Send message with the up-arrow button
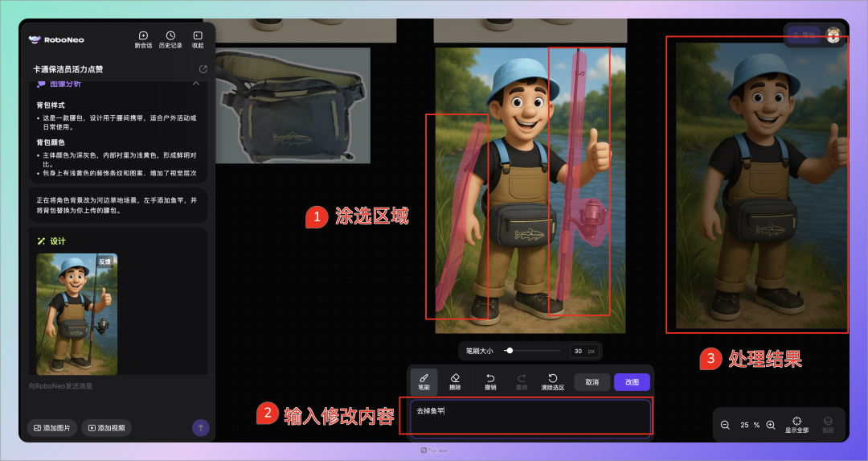The image size is (868, 461). 200,428
